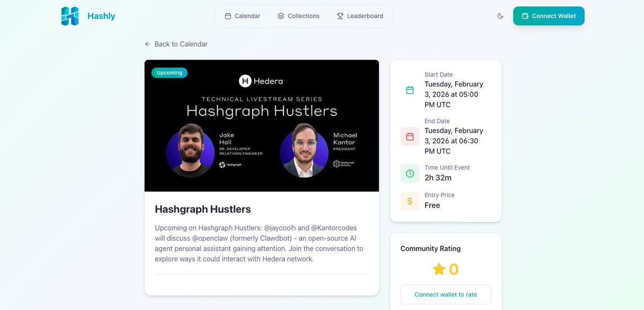
Task: Click the Community Rating star icon
Action: click(x=439, y=269)
